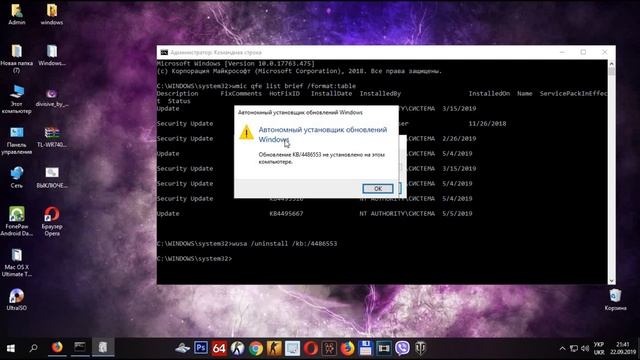This screenshot has width=640, height=360.
Task: Launch the pinned Firefox icon near Opera
Action: click(347, 349)
